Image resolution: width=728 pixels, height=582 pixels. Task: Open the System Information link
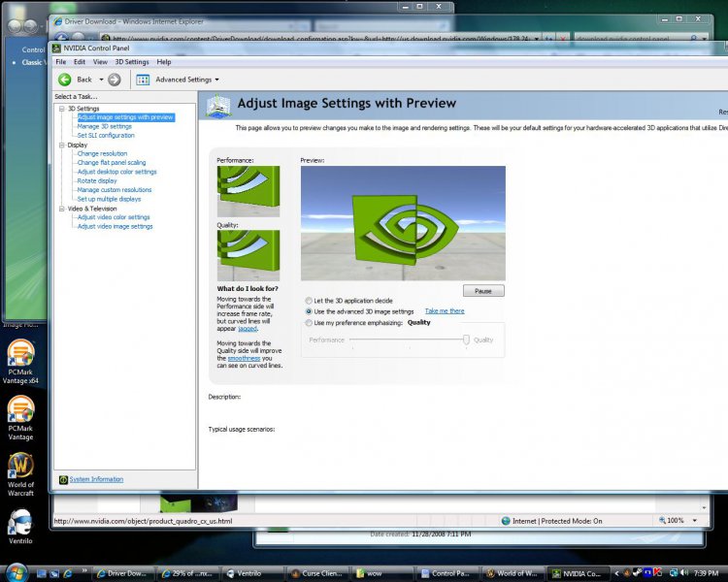pyautogui.click(x=96, y=479)
